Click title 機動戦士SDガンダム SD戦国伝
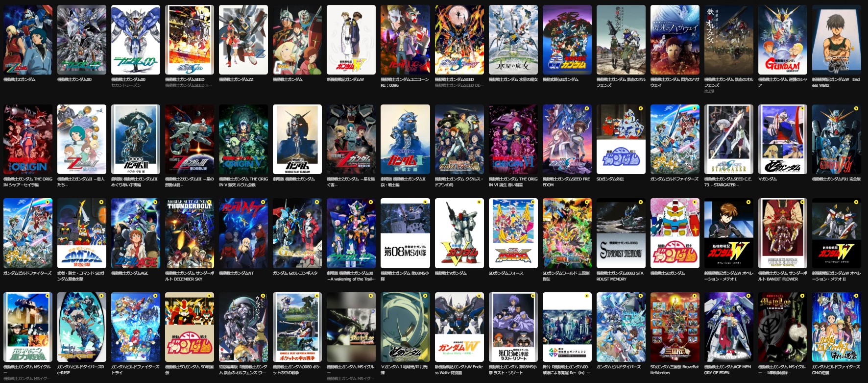This screenshot has height=383, width=868. pyautogui.click(x=189, y=370)
